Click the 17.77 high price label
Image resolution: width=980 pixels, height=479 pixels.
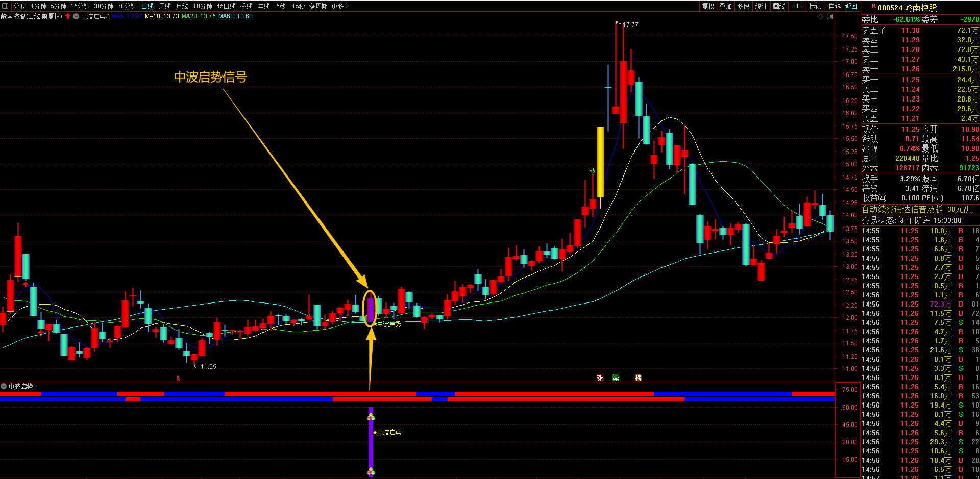(x=631, y=24)
